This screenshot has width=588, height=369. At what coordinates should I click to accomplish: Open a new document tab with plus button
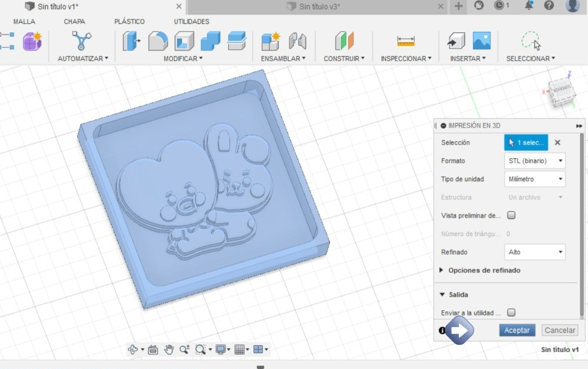tap(458, 6)
